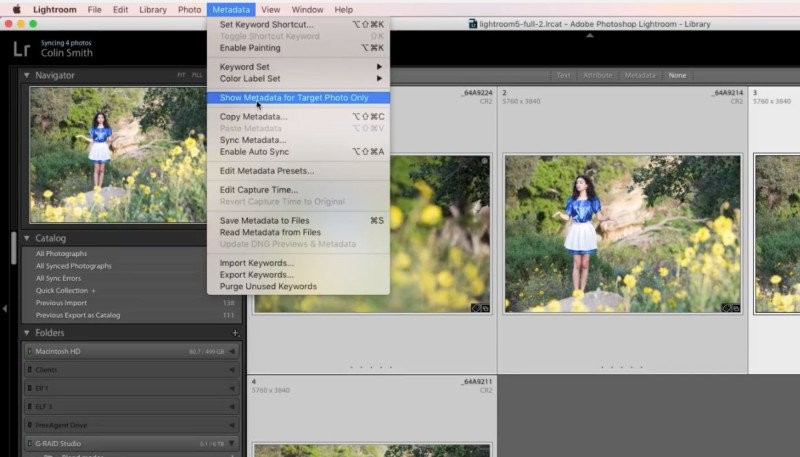Choose Sync Metadata...
The image size is (800, 457).
(x=298, y=140)
